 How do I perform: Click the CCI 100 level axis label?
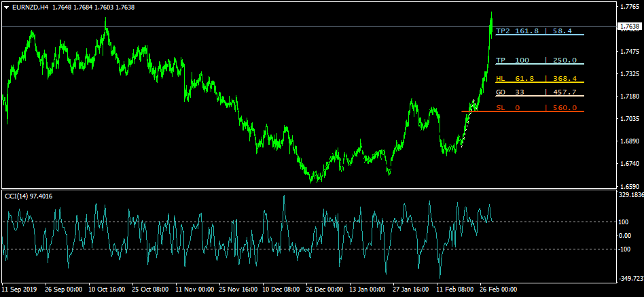tap(624, 222)
